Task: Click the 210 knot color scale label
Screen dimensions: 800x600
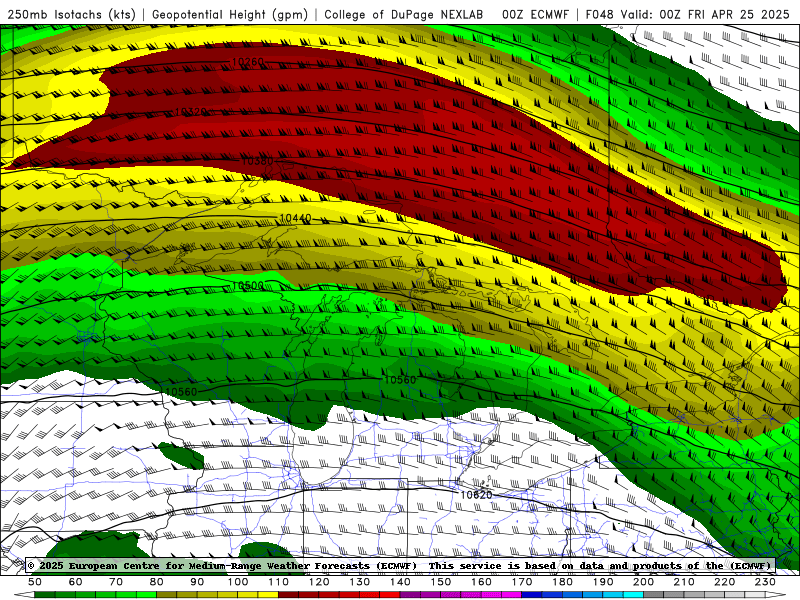Action: coord(684,582)
